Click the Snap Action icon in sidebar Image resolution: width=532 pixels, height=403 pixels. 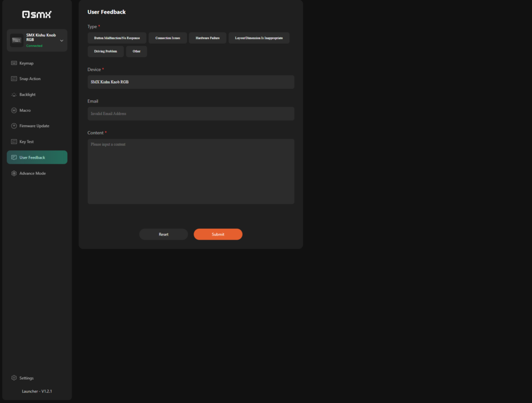14,79
